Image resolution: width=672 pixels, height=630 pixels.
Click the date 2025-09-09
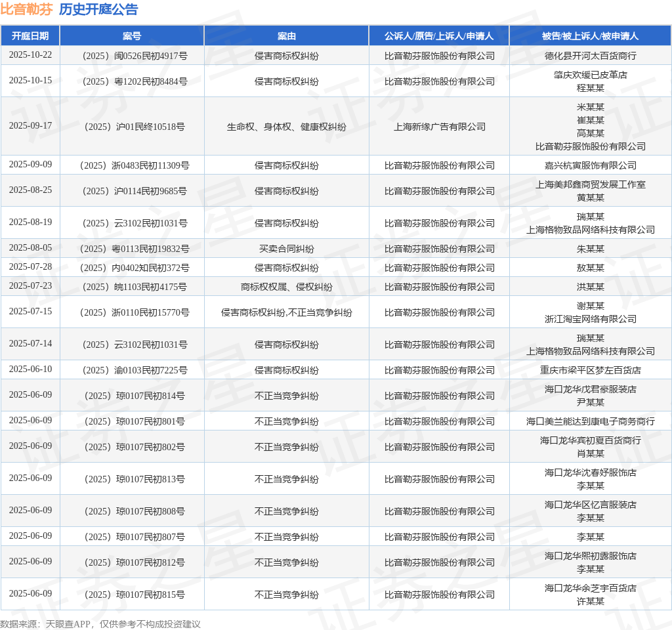30,165
